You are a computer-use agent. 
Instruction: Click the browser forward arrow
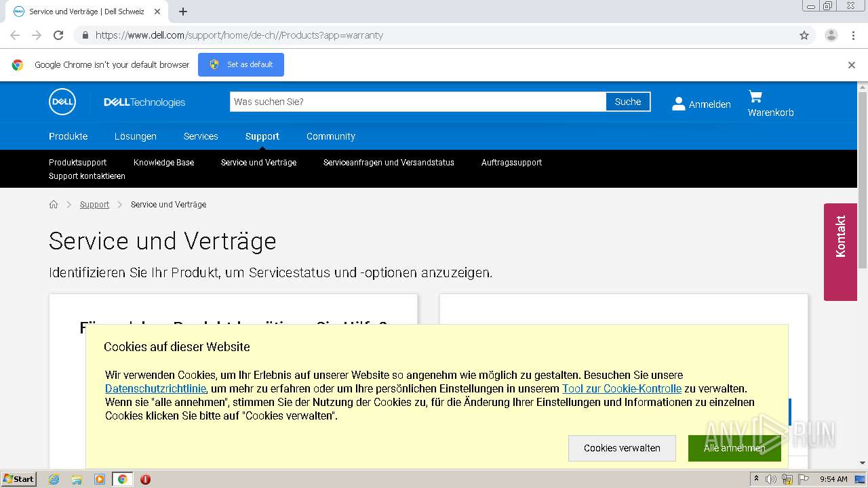click(x=37, y=35)
